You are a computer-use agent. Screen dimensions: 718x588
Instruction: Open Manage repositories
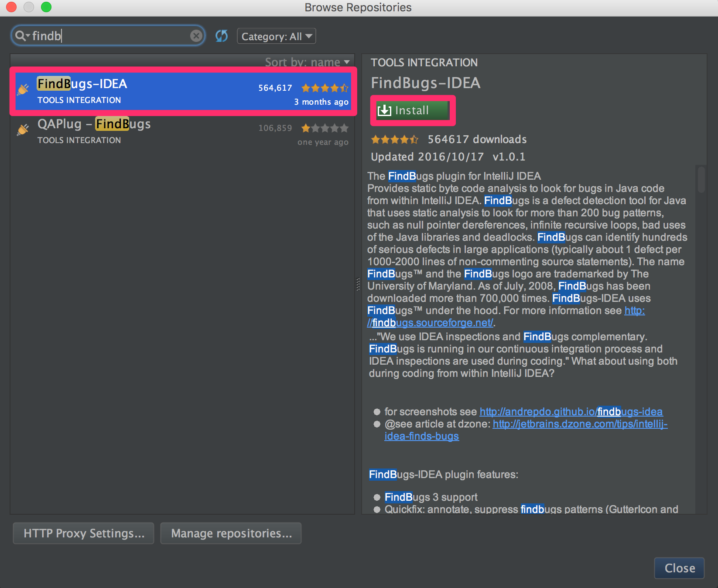(231, 533)
